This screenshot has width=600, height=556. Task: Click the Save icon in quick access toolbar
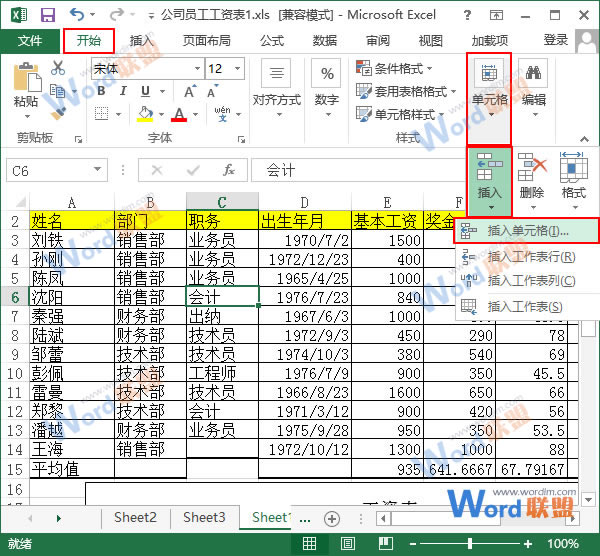(47, 15)
